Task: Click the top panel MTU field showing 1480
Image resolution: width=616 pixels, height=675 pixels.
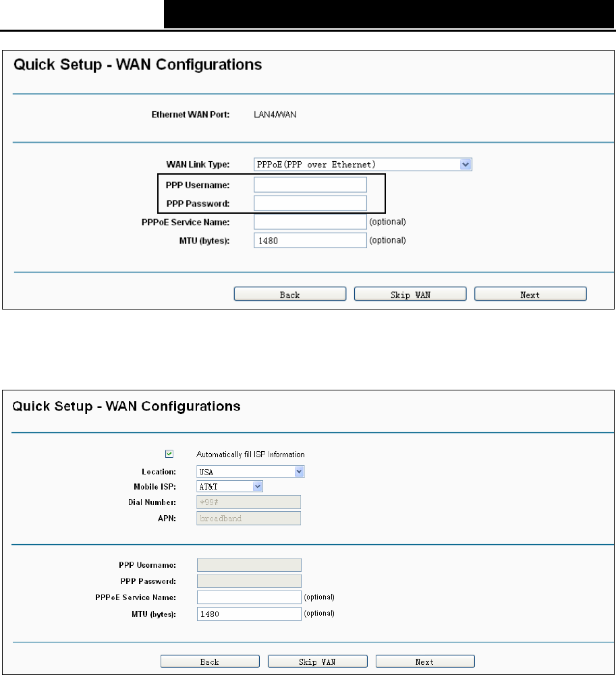Action: (310, 240)
